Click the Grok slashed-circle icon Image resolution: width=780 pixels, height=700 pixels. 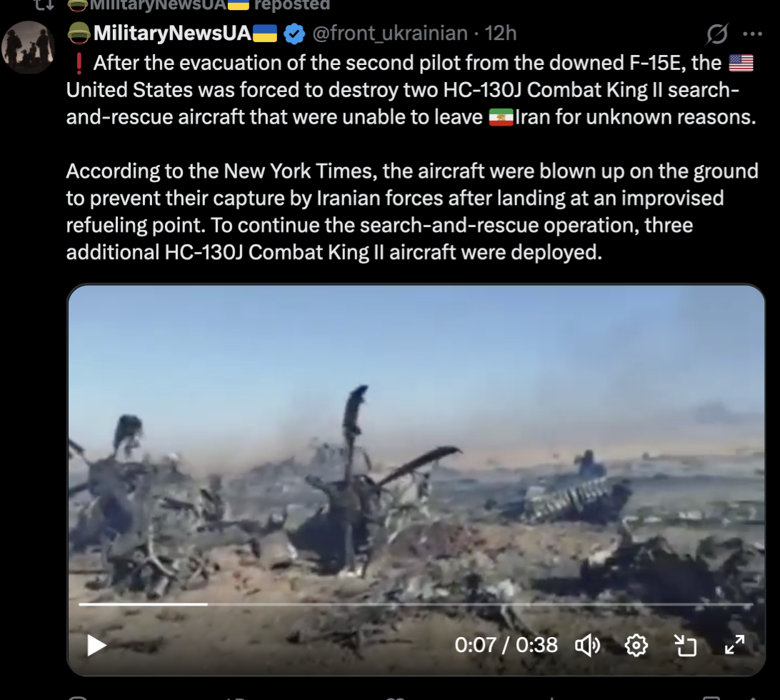point(717,34)
